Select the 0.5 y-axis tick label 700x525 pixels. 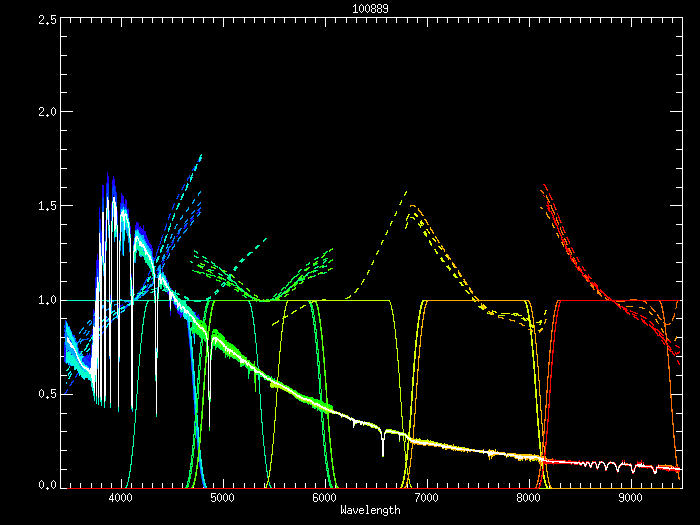(x=45, y=392)
